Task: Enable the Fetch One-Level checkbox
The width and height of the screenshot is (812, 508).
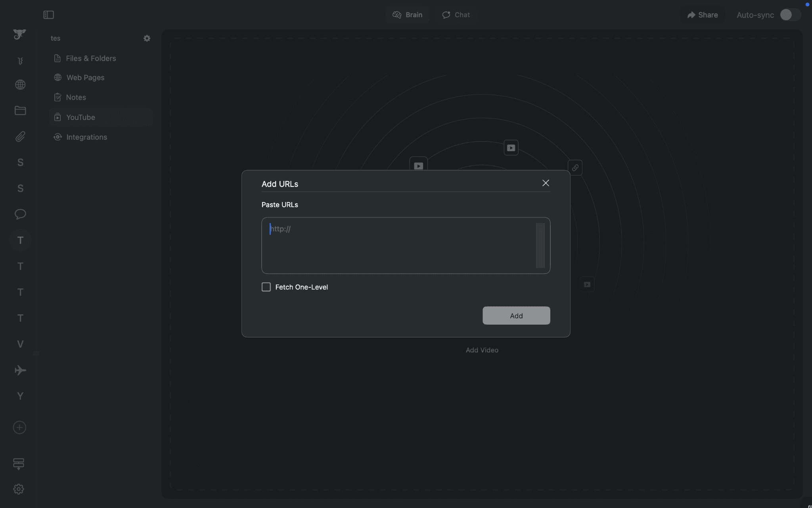Action: coord(266,287)
